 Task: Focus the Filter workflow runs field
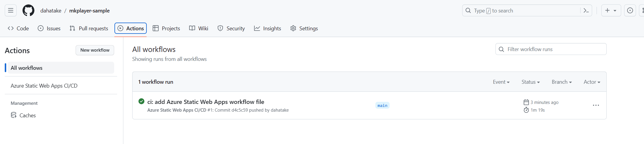[551, 49]
